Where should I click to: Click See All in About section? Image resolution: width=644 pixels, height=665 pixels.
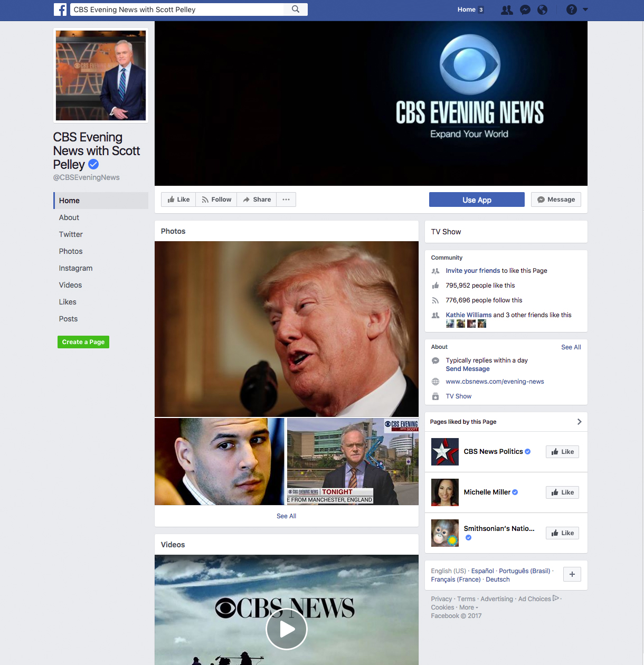[x=571, y=347]
